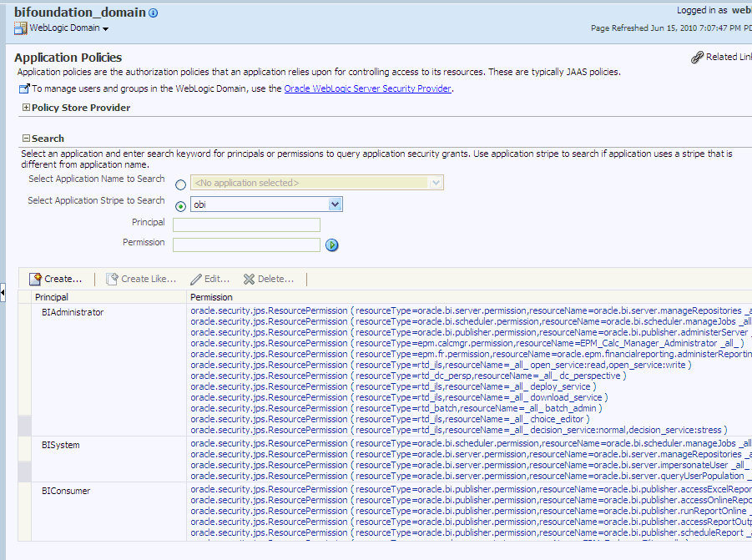Click the Delete... toolbar button

269,279
